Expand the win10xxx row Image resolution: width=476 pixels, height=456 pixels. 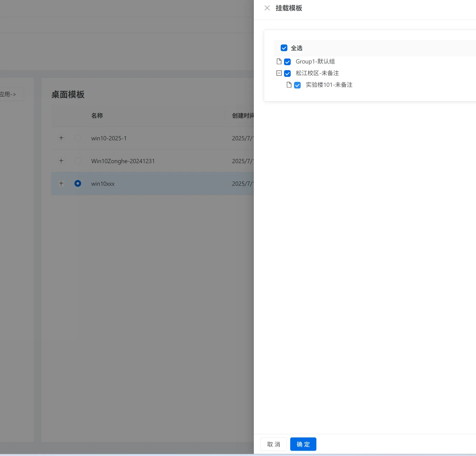click(61, 183)
